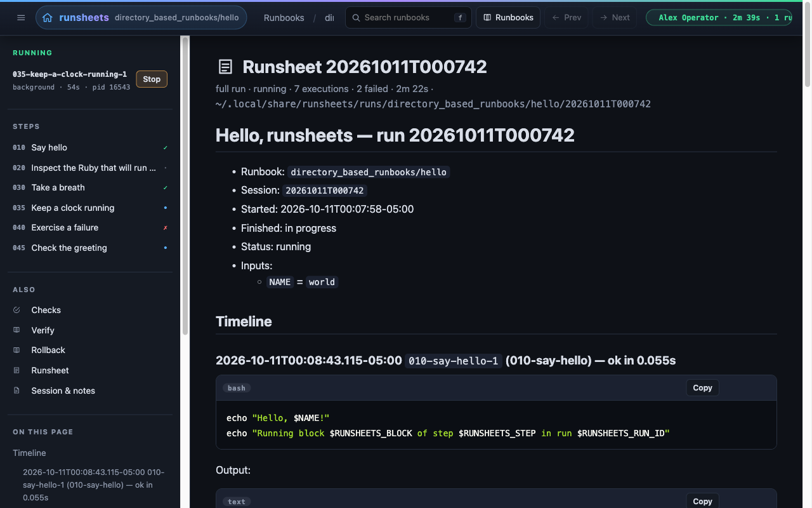Image resolution: width=812 pixels, height=508 pixels.
Task: Open step 045 Check the greeting
Action: click(90, 248)
